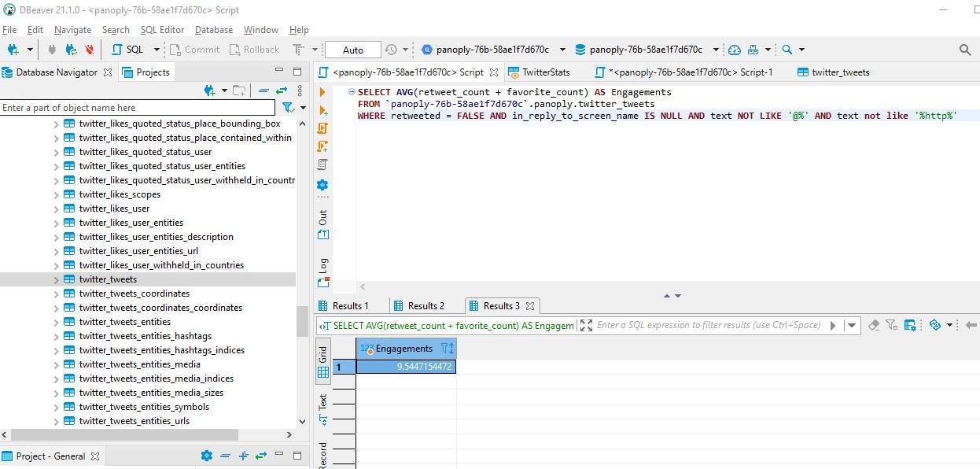Click the reconnect plug icon in toolbar
Screen dimensions: 980x469
click(x=72, y=50)
